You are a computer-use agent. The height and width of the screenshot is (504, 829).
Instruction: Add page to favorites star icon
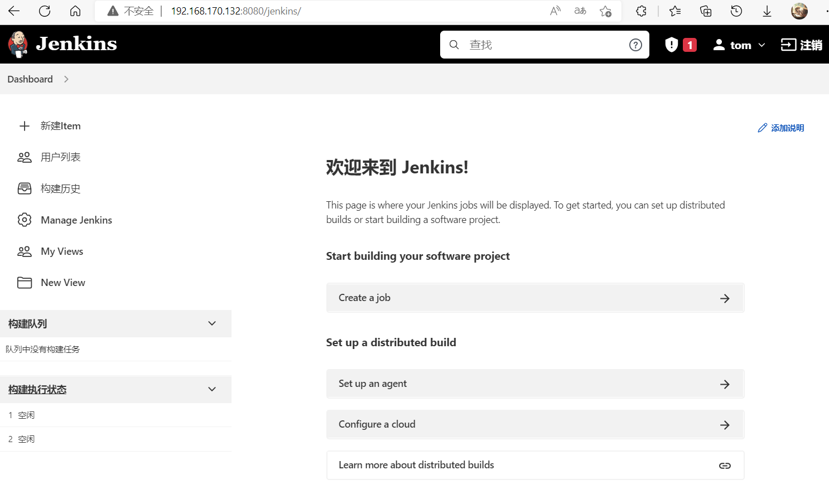(x=605, y=11)
